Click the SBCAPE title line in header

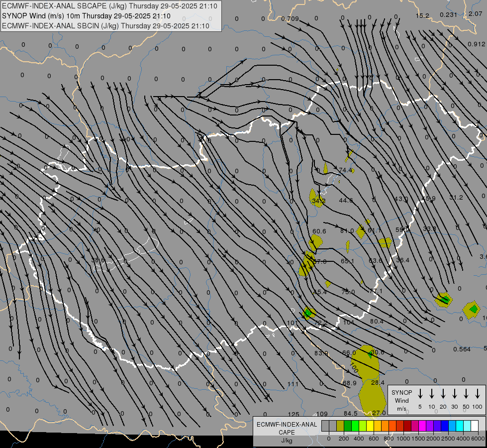[x=109, y=6]
